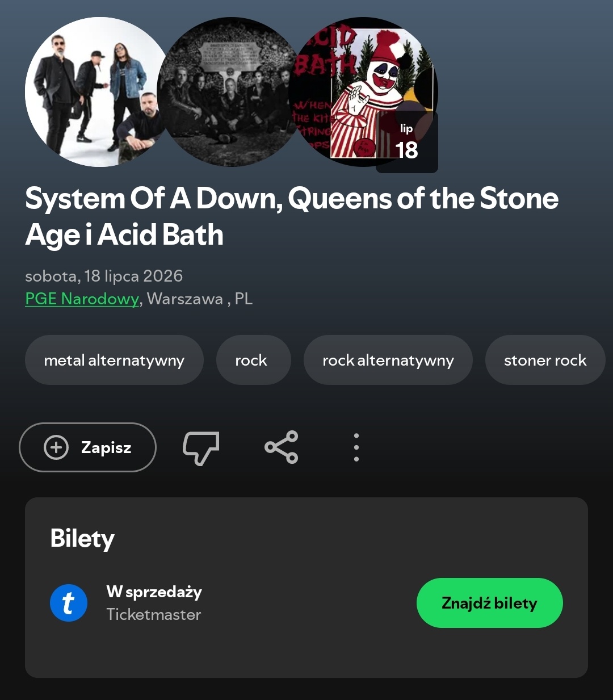Click the sobota, 18 lipca 2026 date

pyautogui.click(x=104, y=276)
